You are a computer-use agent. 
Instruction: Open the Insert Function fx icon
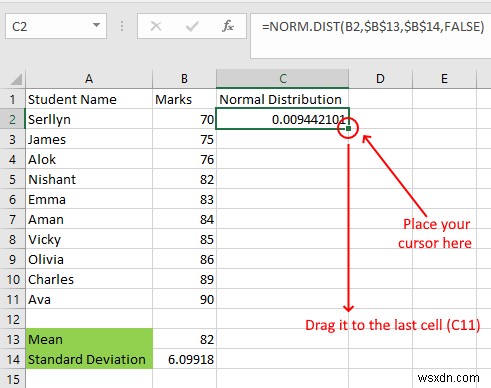[228, 26]
